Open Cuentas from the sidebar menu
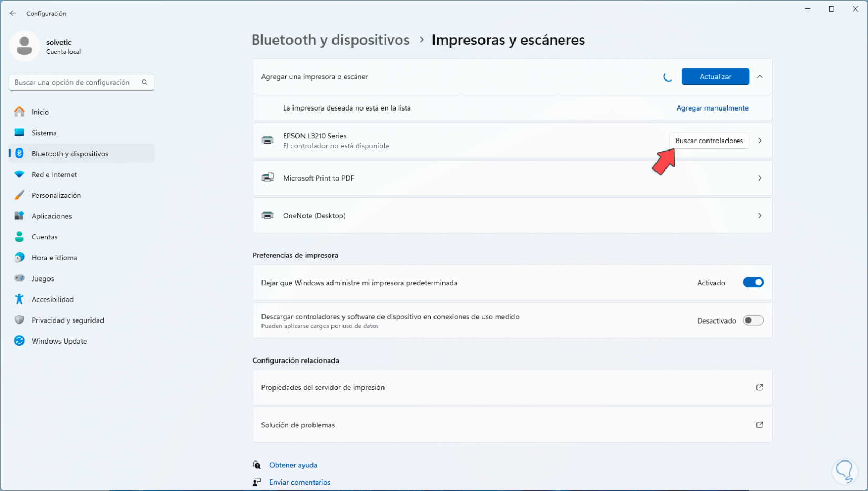Viewport: 868px width, 491px height. coord(44,237)
